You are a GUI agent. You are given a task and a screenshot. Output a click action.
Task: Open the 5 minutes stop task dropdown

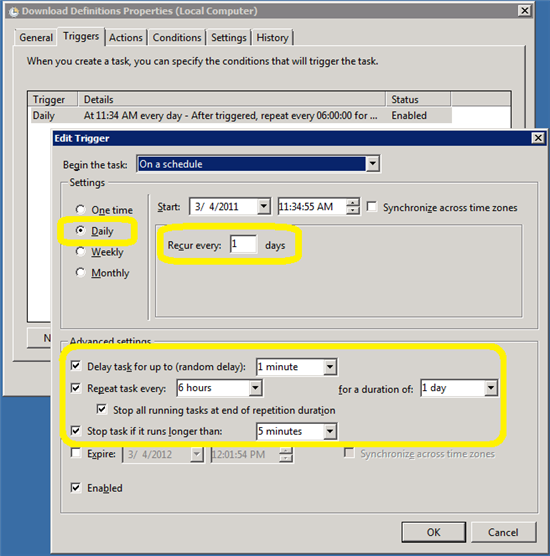pos(330,431)
